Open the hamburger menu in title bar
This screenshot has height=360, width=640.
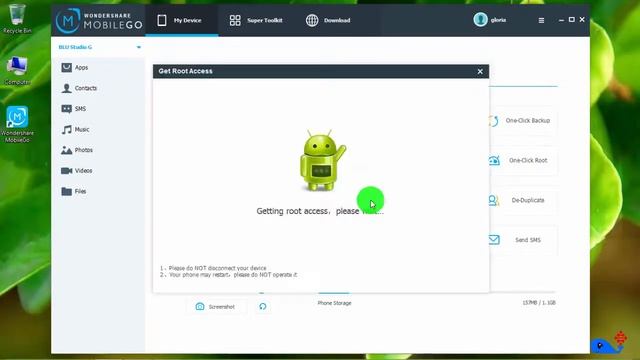click(541, 20)
